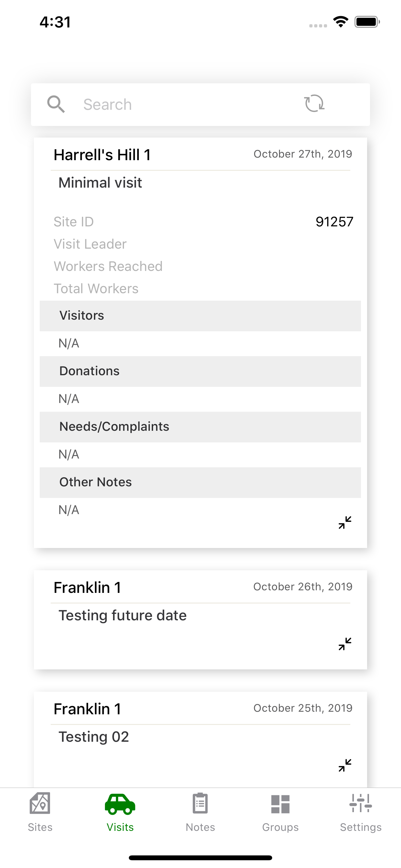Open the Notes clipboard icon
The height and width of the screenshot is (868, 401).
200,803
